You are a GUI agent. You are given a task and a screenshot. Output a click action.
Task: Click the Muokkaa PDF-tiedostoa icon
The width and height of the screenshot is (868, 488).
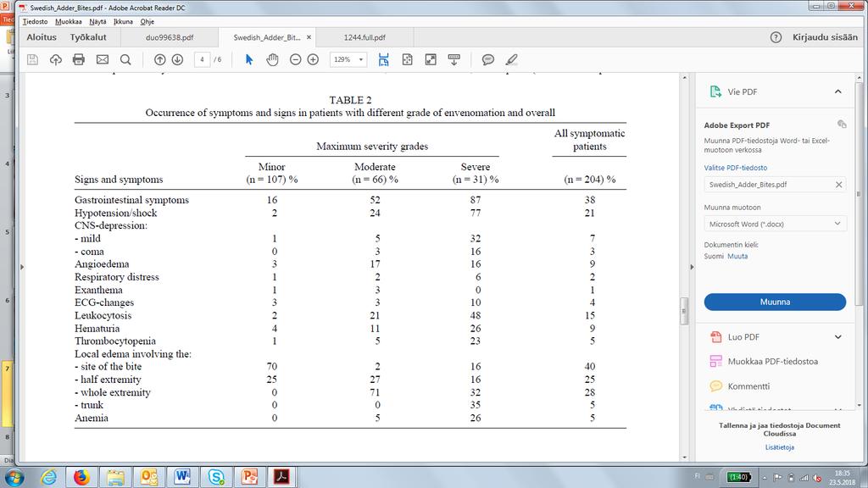715,361
